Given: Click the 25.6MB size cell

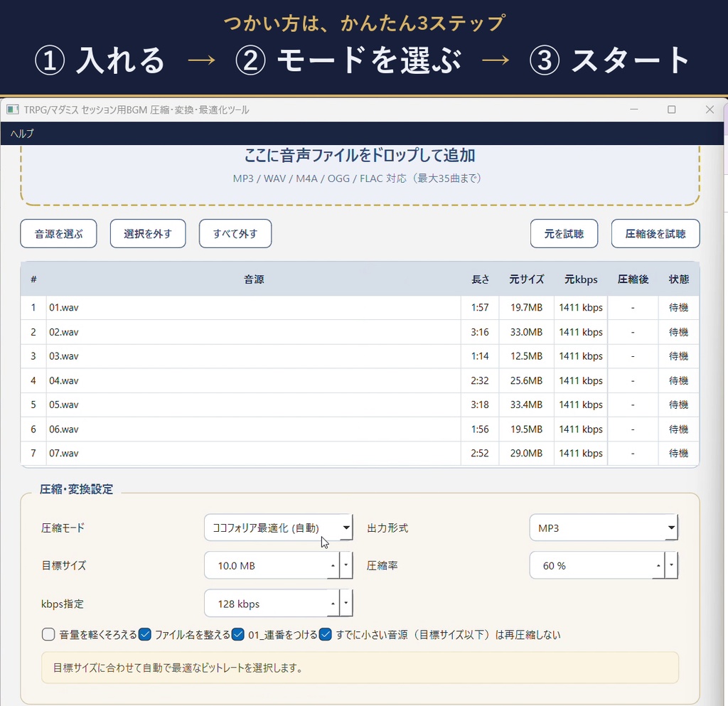Looking at the screenshot, I should pos(527,380).
